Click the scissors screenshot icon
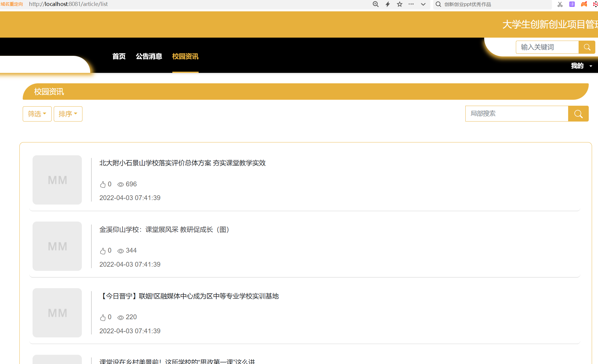Image resolution: width=598 pixels, height=364 pixels. tap(560, 4)
